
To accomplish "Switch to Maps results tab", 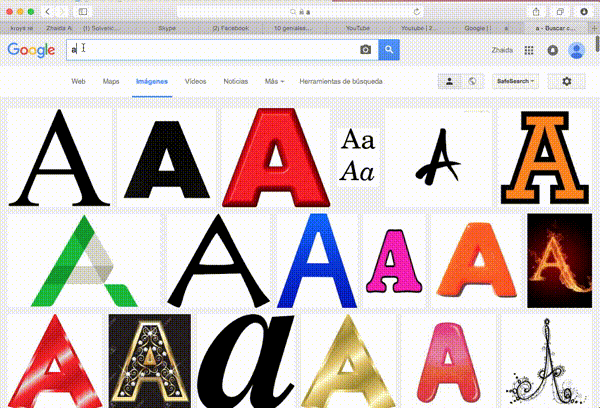I will (111, 81).
